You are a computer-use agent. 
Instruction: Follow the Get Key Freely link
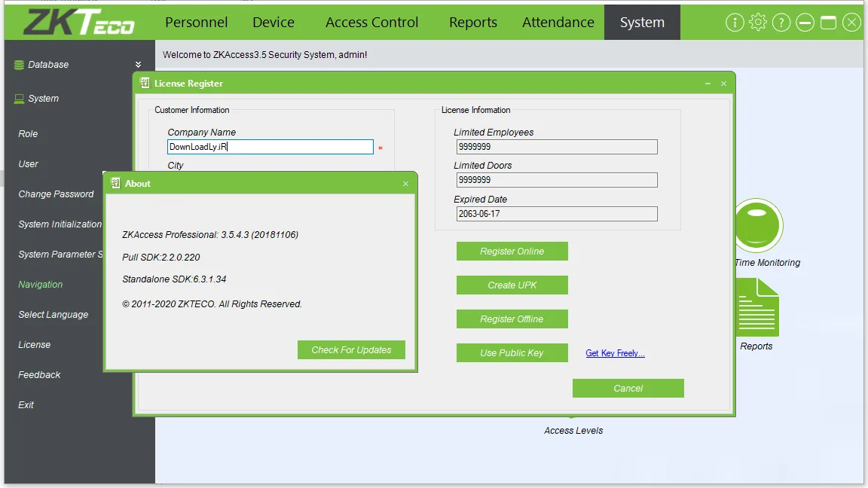pos(615,353)
